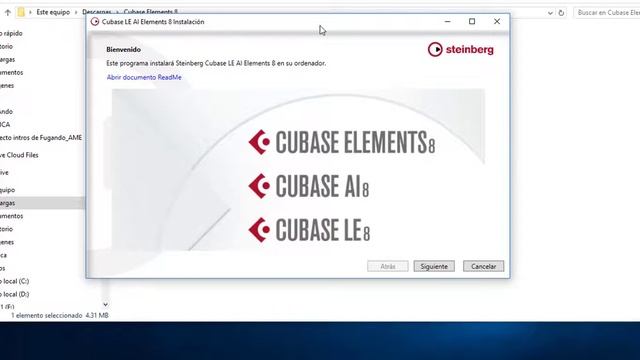Open 'intros de Fugando_AME' folder in sidebar
The image size is (640, 360).
pos(41,138)
